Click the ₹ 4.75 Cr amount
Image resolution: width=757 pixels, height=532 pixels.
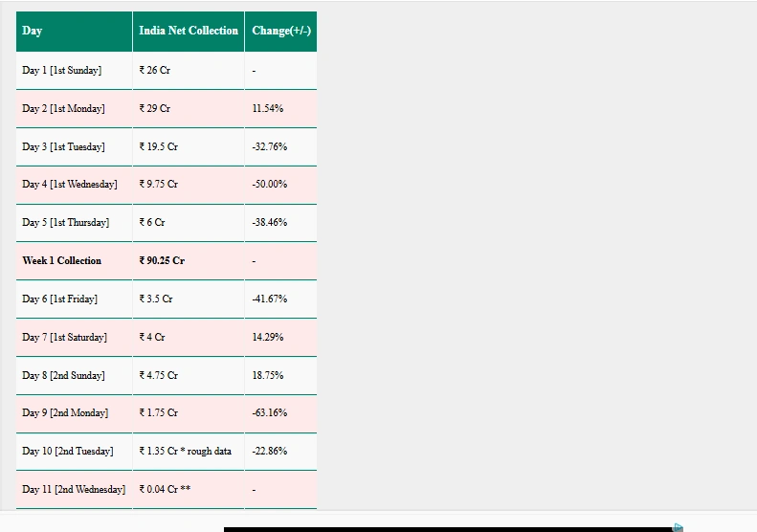pyautogui.click(x=158, y=376)
